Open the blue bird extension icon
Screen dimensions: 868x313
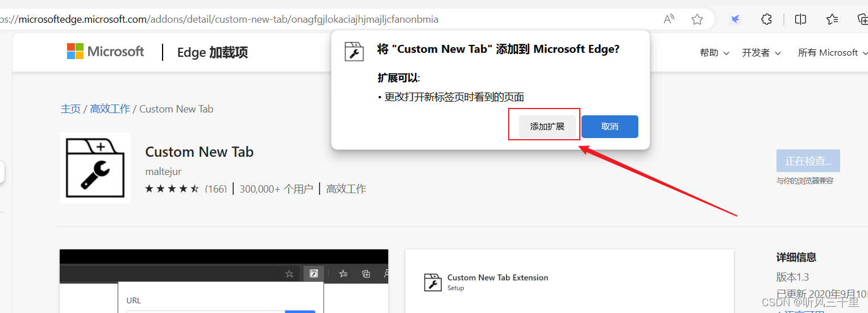point(735,19)
